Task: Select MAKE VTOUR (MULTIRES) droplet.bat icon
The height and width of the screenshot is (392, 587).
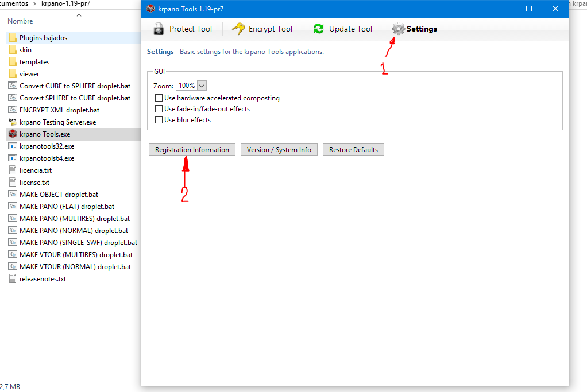Action: [13, 254]
